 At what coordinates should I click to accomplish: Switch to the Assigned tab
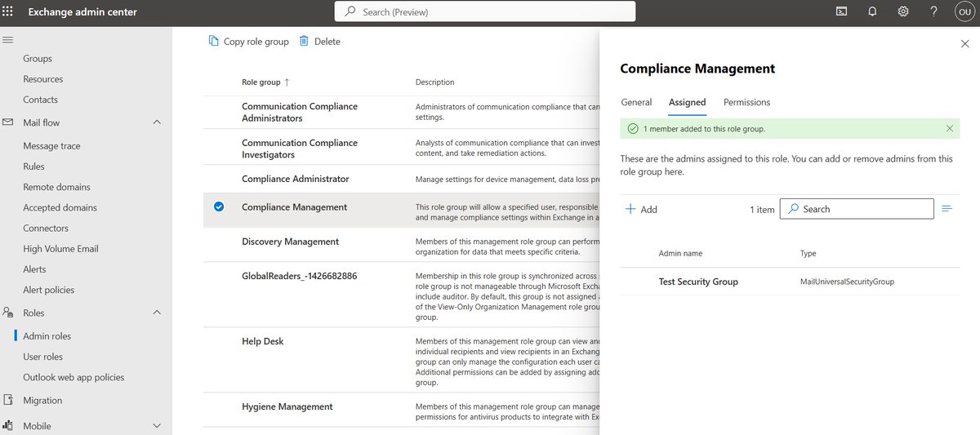[687, 102]
